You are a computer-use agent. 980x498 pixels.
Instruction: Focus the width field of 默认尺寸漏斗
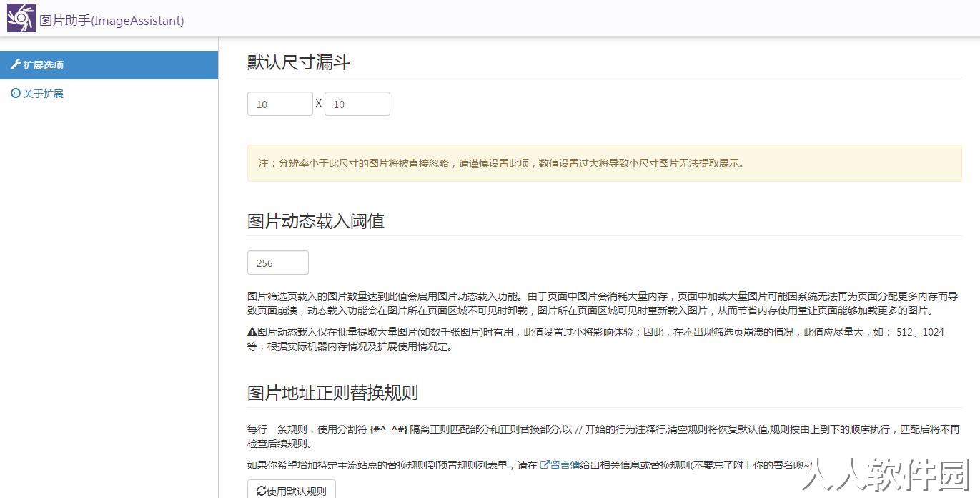(x=280, y=104)
